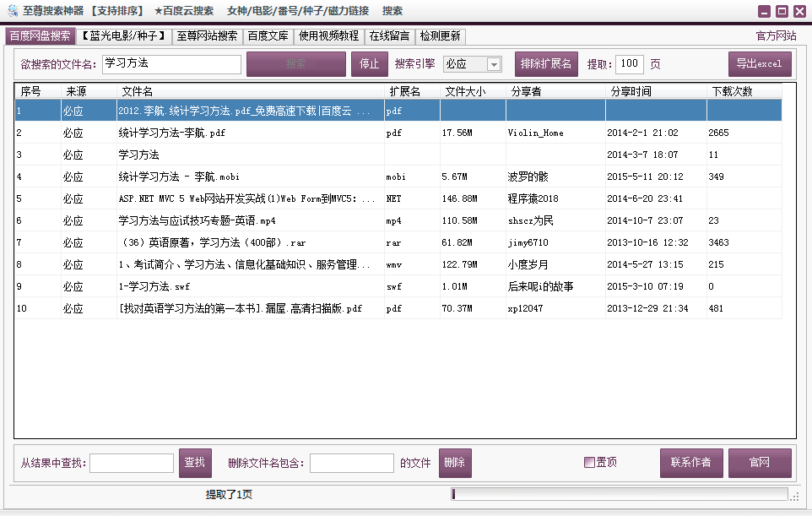Click the 查找 button
Image resolution: width=812 pixels, height=516 pixels.
195,463
